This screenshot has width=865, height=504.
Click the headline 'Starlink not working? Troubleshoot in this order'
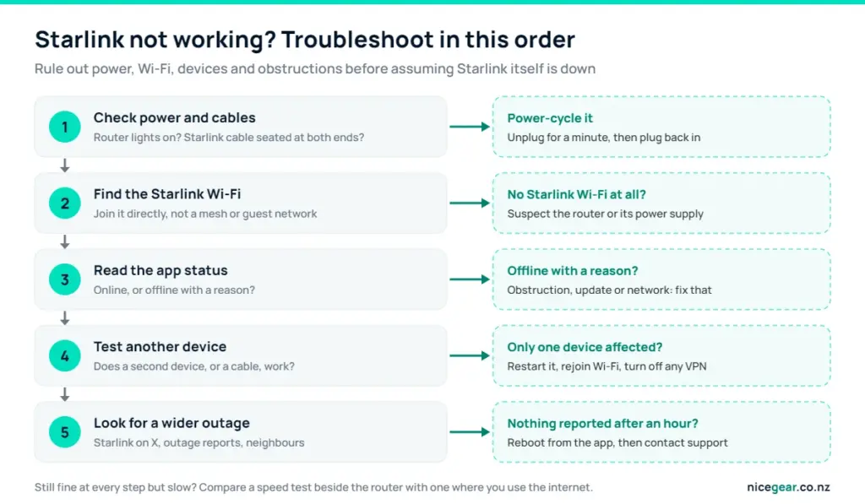click(304, 40)
